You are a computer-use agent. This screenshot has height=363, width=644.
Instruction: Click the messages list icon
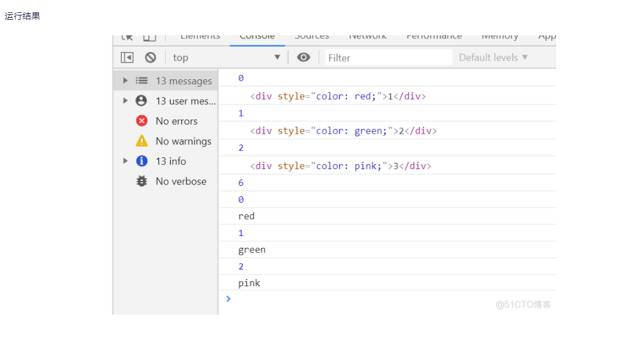pyautogui.click(x=142, y=81)
